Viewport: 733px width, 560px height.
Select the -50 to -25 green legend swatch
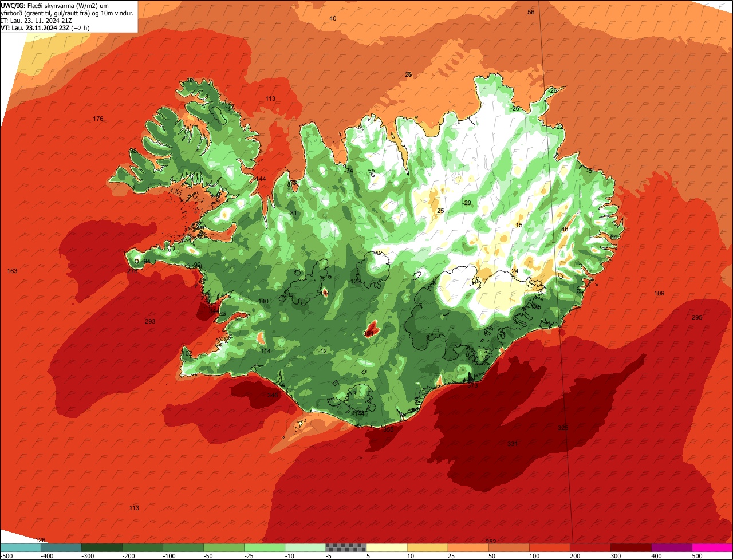click(224, 548)
